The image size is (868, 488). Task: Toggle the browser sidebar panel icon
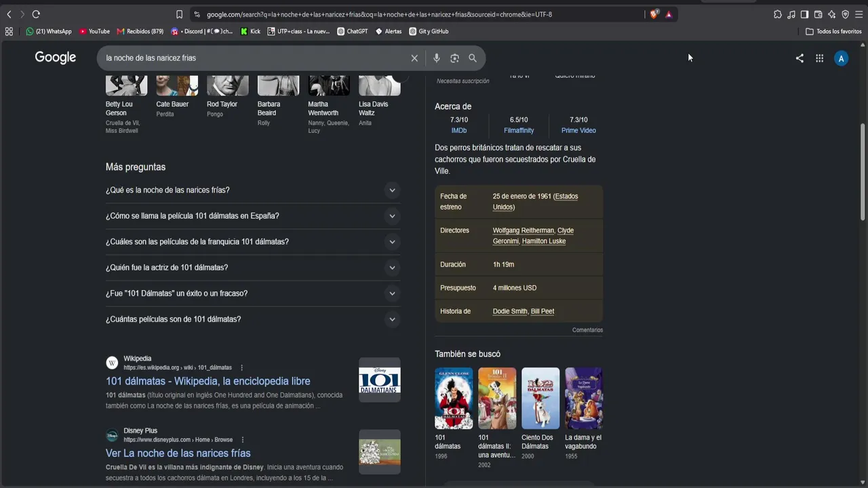(x=804, y=14)
